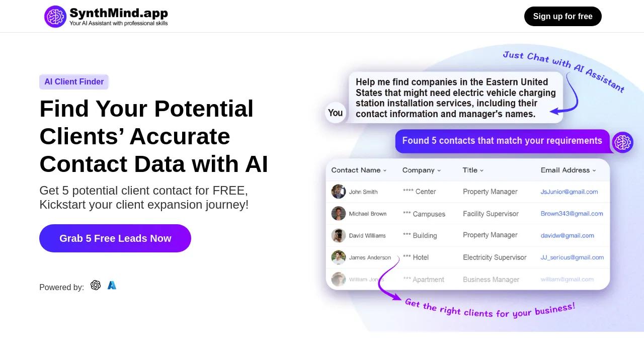Image resolution: width=644 pixels, height=362 pixels.
Task: Open the JsJunior@gmail.com email link
Action: 569,192
